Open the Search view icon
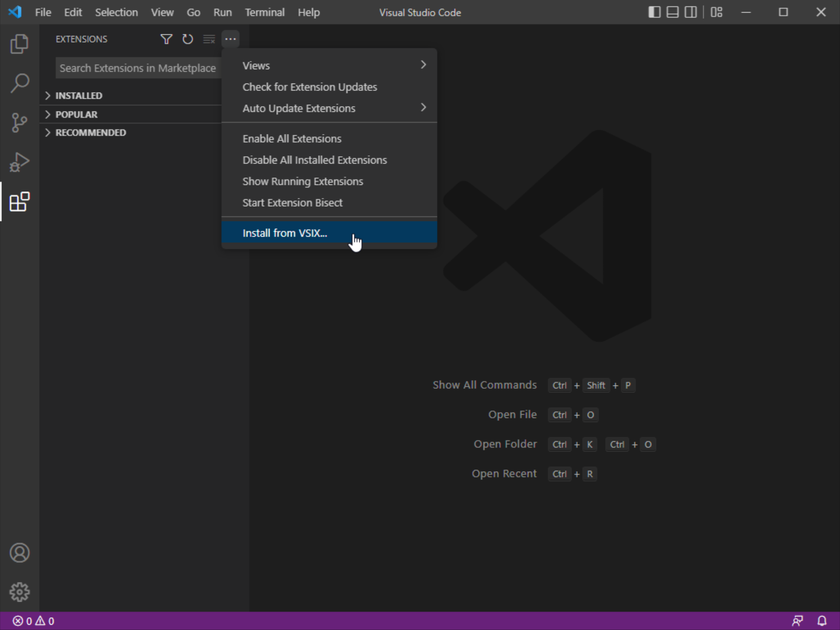The height and width of the screenshot is (630, 840). 20,83
